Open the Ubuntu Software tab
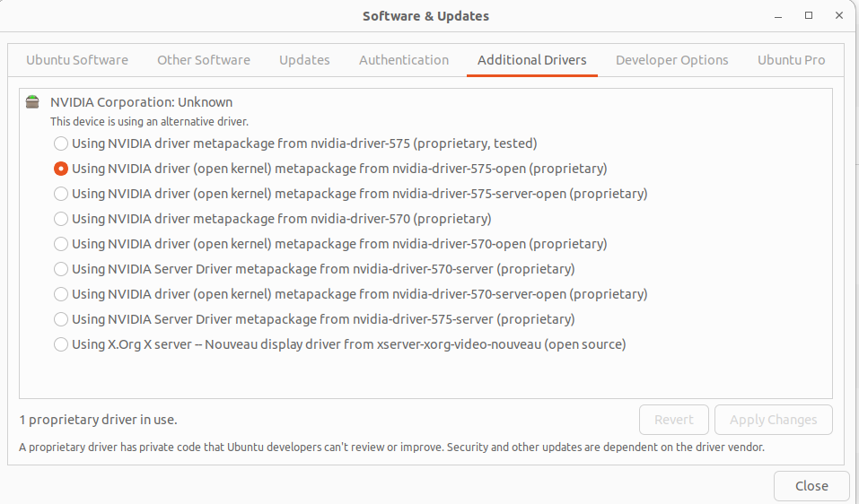 (77, 60)
